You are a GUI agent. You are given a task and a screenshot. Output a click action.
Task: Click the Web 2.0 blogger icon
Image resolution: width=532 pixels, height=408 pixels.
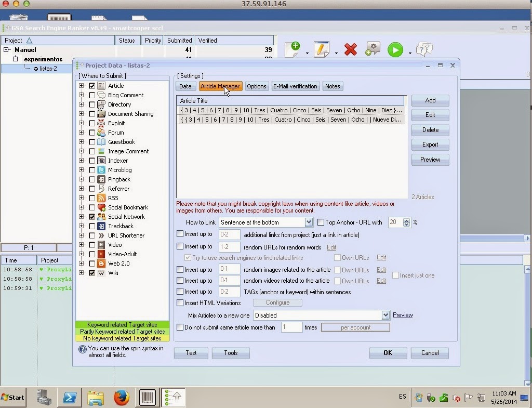coord(101,264)
